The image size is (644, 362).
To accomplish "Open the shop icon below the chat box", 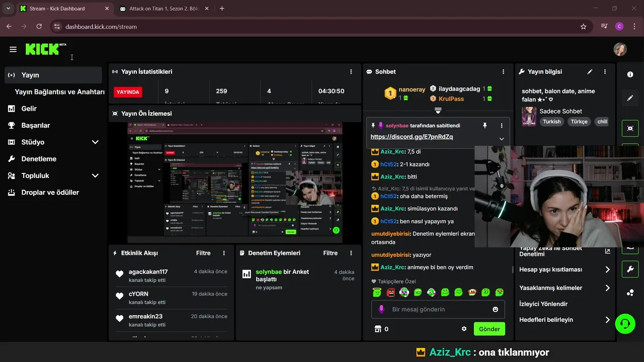I will click(x=378, y=329).
